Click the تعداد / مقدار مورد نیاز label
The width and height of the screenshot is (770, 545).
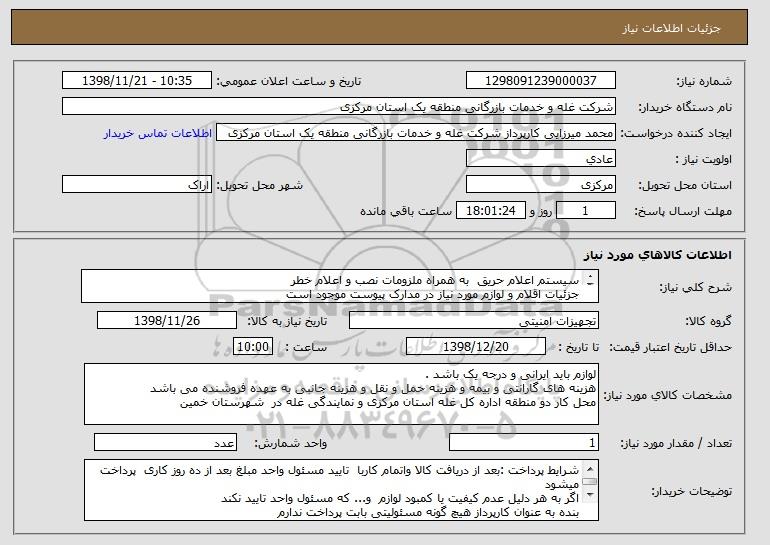tap(676, 443)
